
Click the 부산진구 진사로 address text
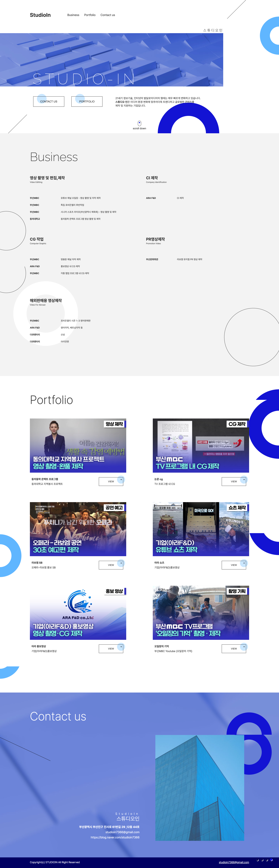point(109,827)
